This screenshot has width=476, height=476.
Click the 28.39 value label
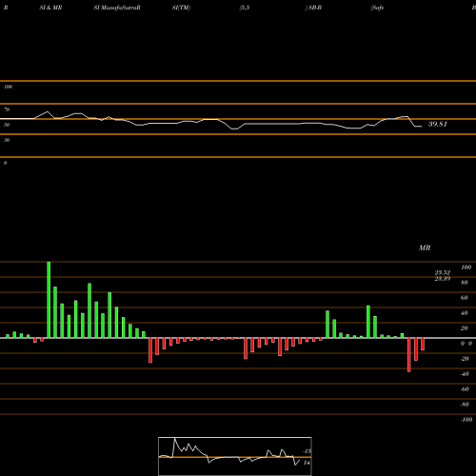(443, 279)
